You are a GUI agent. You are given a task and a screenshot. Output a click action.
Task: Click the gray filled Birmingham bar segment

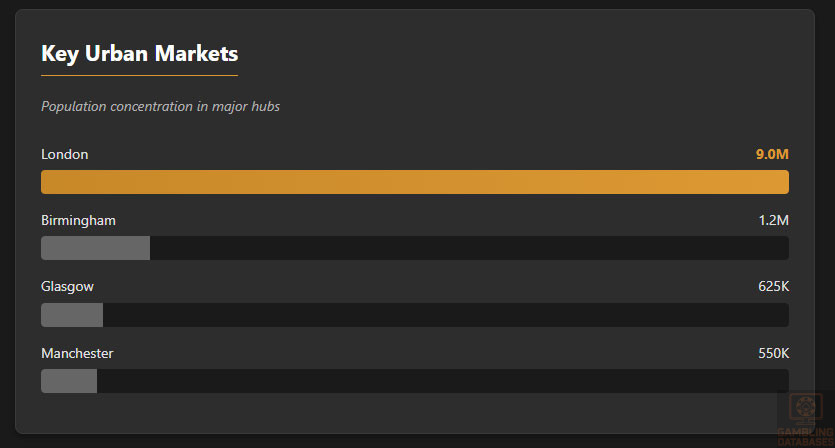click(95, 248)
